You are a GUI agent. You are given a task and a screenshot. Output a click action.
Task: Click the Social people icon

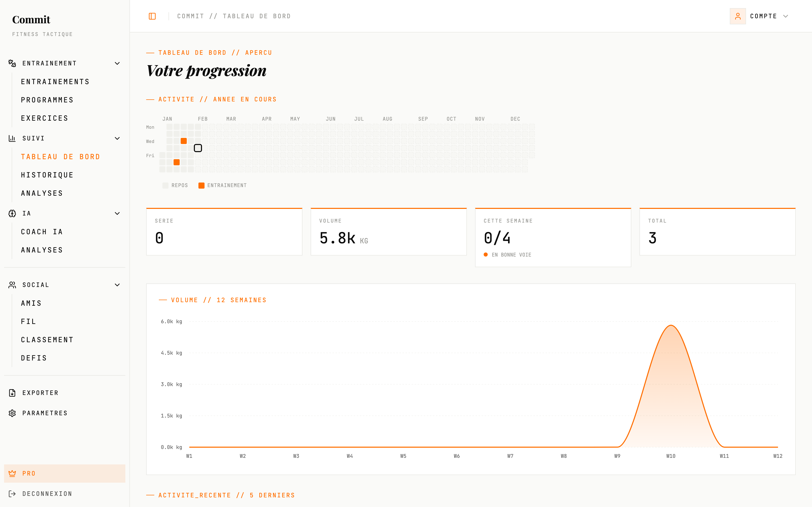coord(12,285)
